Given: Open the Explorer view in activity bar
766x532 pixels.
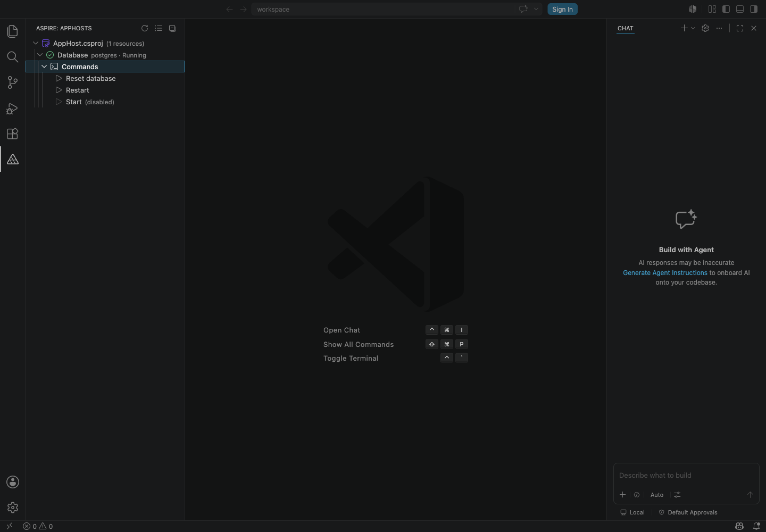Looking at the screenshot, I should (12, 31).
